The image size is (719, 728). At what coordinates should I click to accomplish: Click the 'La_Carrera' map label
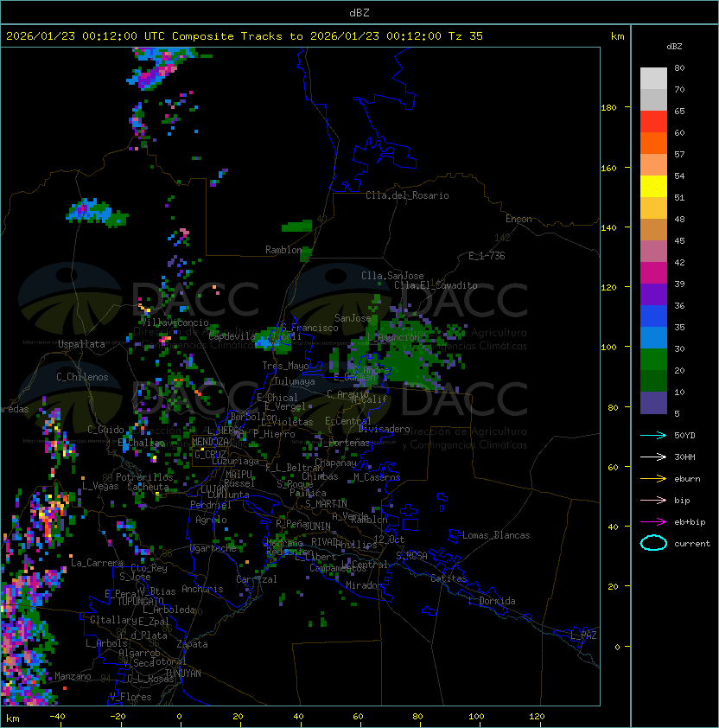click(x=97, y=563)
